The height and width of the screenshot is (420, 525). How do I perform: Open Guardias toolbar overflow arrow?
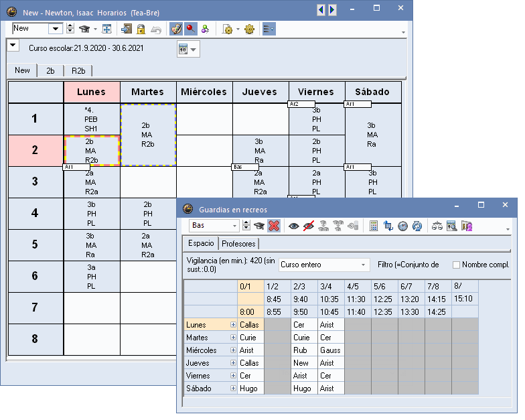click(508, 229)
